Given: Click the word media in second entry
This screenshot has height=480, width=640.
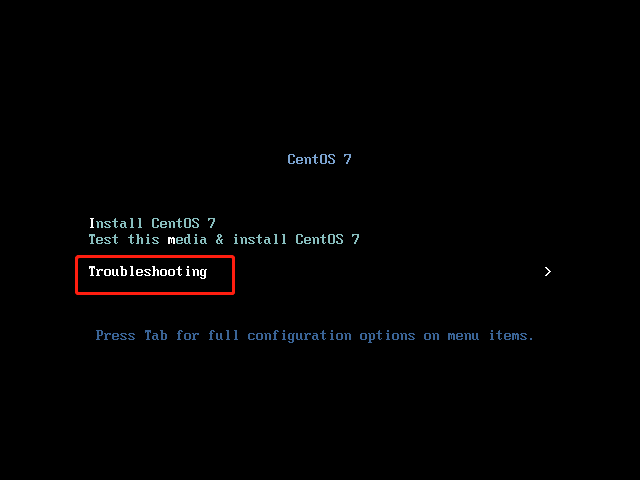Looking at the screenshot, I should [x=187, y=239].
